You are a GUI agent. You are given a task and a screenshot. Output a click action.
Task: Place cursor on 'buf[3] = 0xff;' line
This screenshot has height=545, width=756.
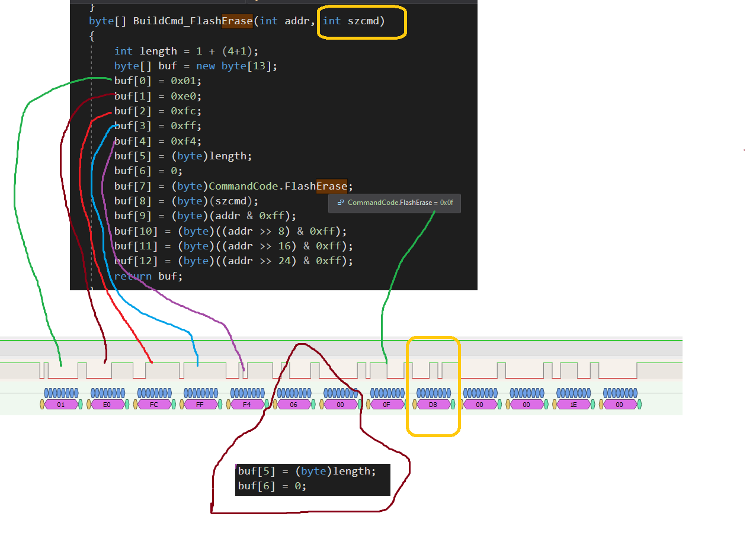pyautogui.click(x=158, y=126)
